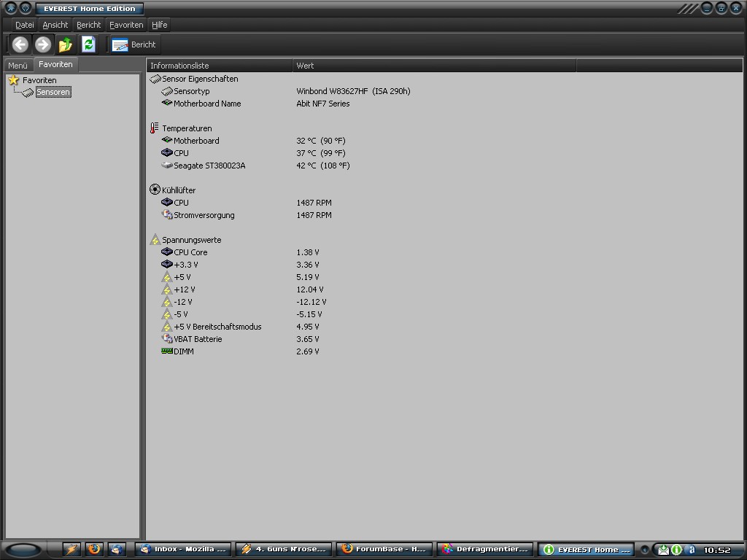Select the value 42 °C (108 °F)
The image size is (747, 560).
(x=323, y=166)
